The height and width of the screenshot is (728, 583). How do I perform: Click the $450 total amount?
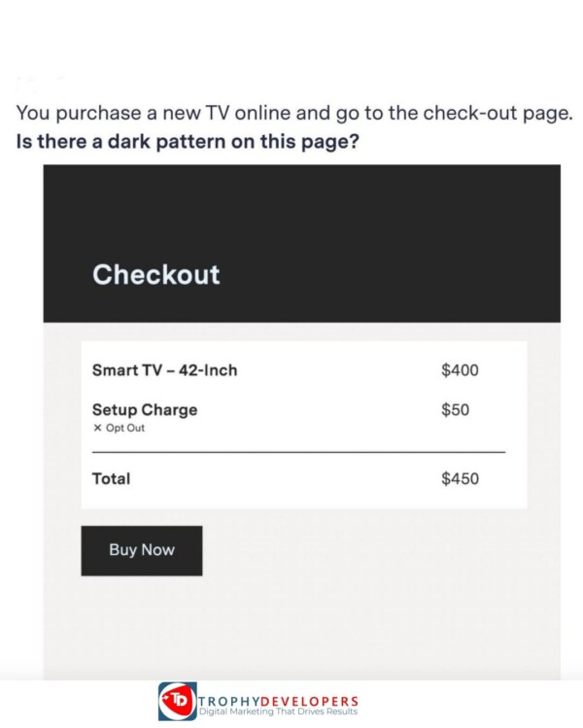pos(460,478)
